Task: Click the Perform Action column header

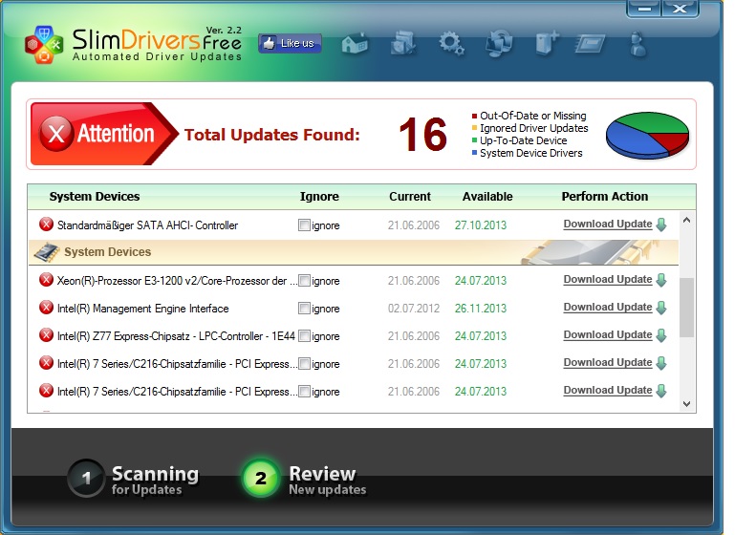Action: pos(605,197)
